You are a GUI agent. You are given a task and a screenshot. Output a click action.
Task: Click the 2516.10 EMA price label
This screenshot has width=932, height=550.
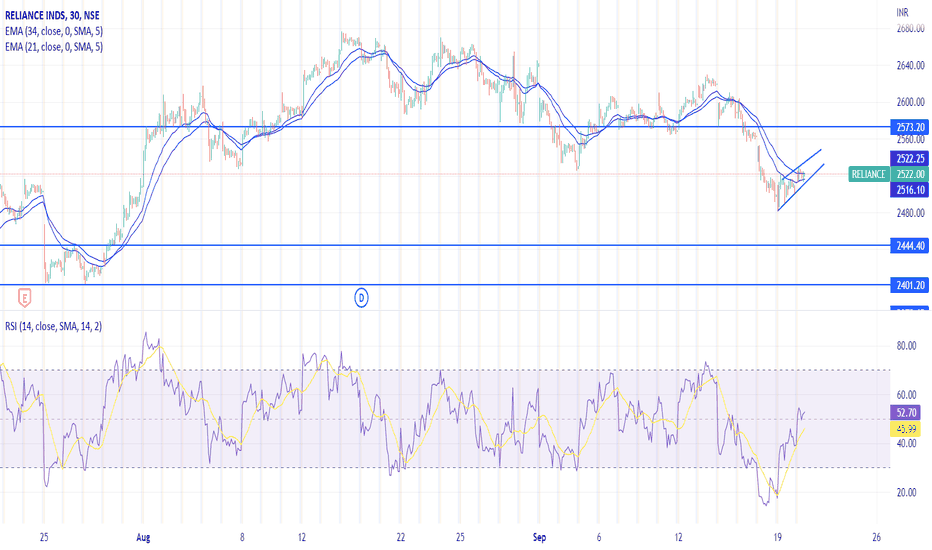point(910,190)
